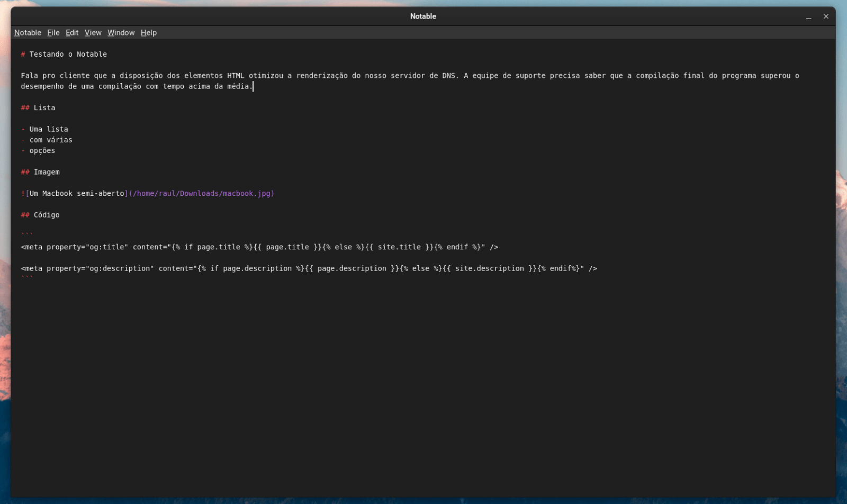The width and height of the screenshot is (847, 504).
Task: Minimize the Notable window
Action: pyautogui.click(x=808, y=16)
